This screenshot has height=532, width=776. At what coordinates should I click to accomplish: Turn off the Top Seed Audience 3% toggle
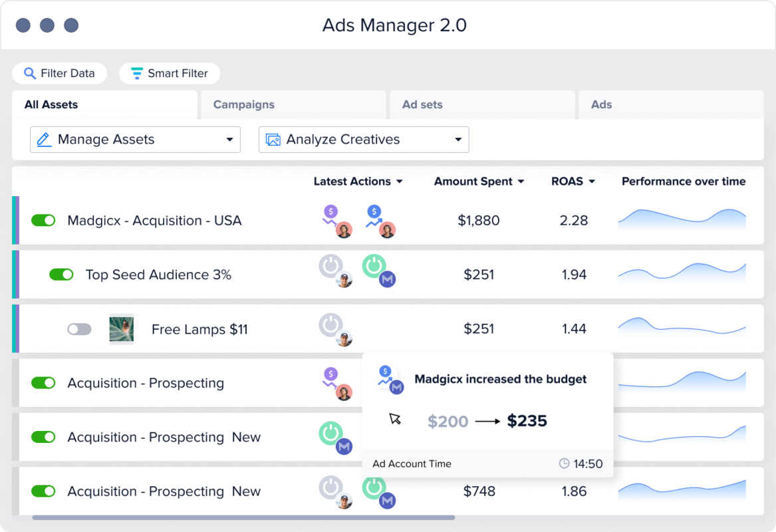pyautogui.click(x=61, y=275)
